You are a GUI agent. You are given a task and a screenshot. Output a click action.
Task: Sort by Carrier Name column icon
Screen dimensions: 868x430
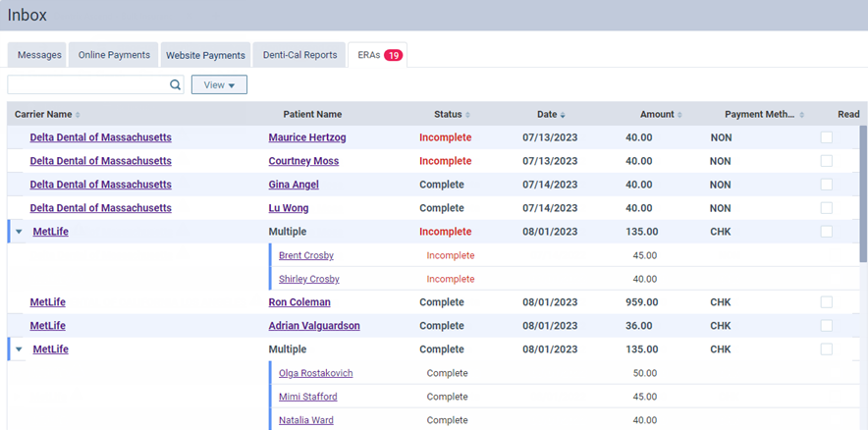(x=79, y=115)
